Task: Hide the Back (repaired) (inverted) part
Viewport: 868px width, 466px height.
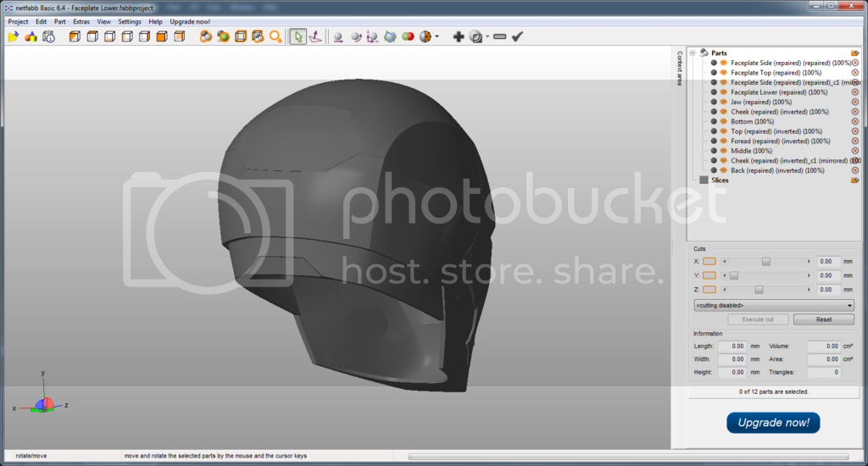Action: [x=724, y=170]
